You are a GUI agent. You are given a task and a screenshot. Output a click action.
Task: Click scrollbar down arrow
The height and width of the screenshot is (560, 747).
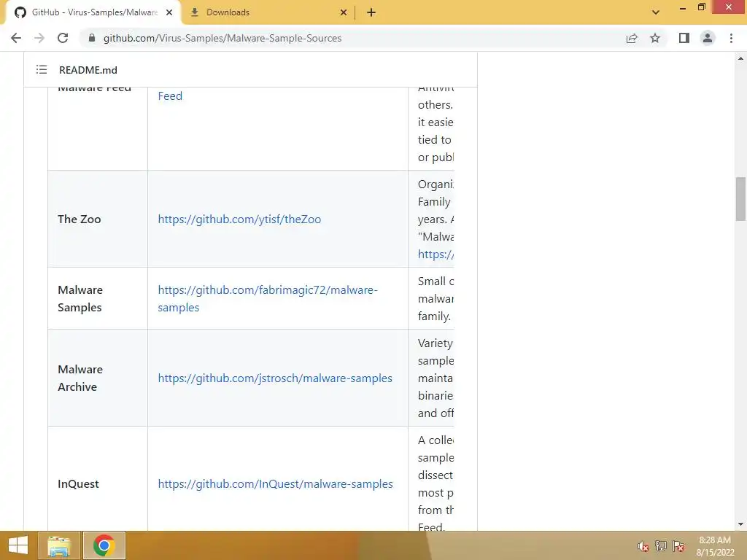[x=740, y=524]
